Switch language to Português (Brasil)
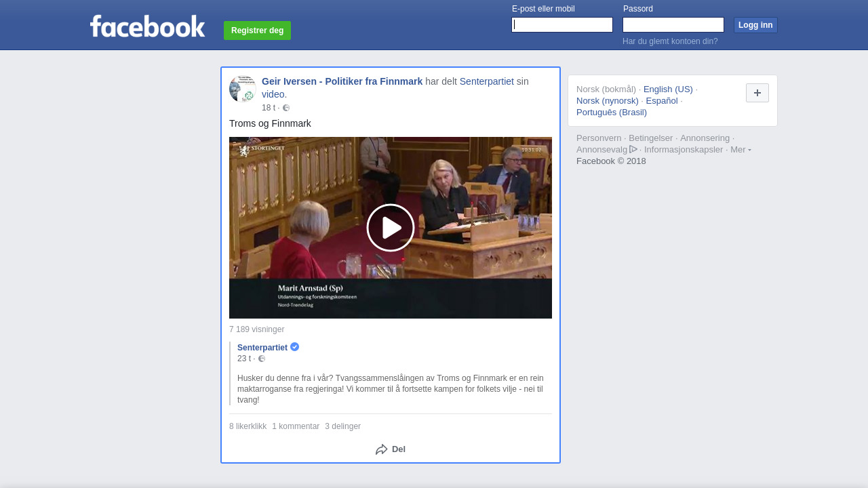868x488 pixels. click(612, 113)
